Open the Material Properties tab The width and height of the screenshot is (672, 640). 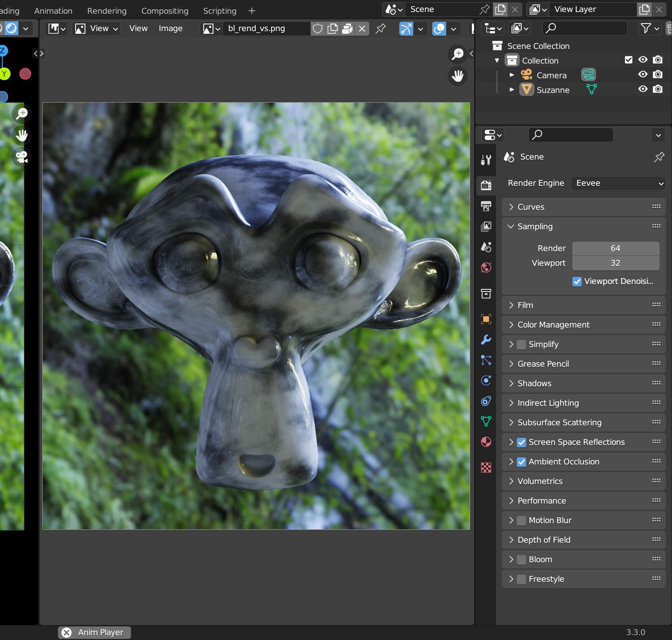[487, 442]
